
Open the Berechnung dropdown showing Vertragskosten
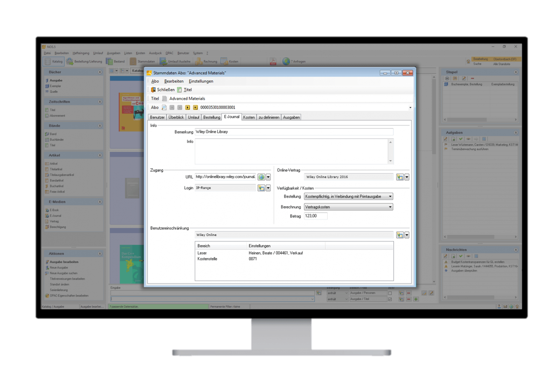(348, 207)
